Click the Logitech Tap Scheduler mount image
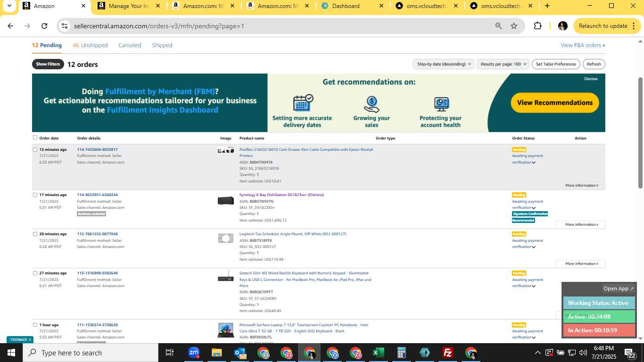The image size is (644, 362). pos(225,239)
